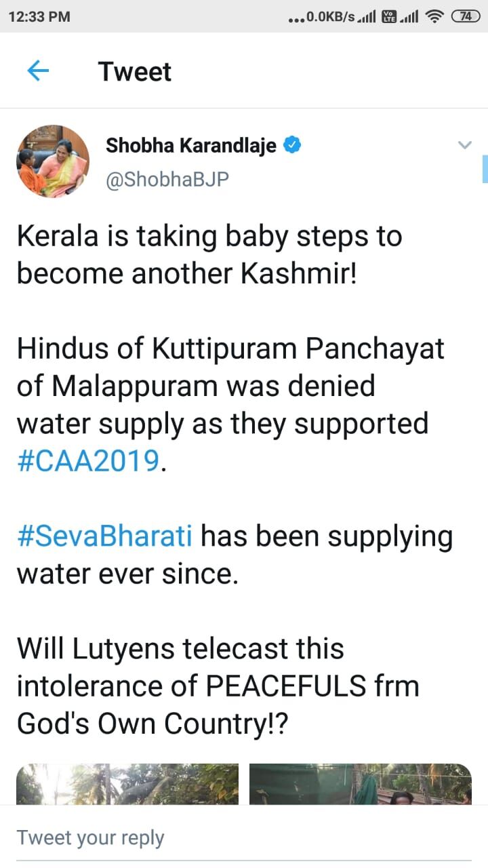Open the #CAA2019 hashtag link

(90, 460)
